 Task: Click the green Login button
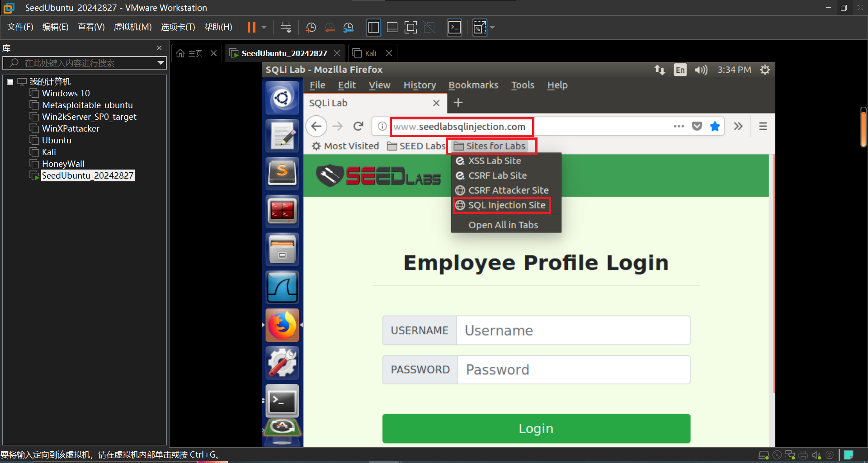(x=536, y=429)
